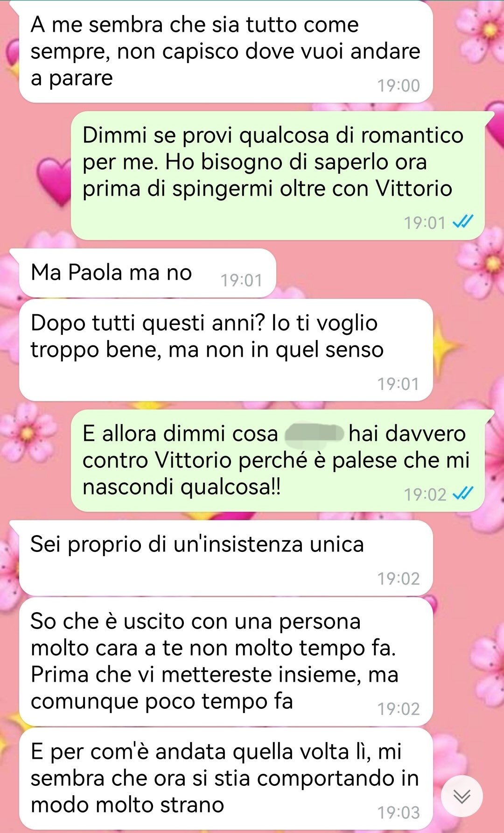Viewport: 504px width, 833px height.
Task: Tap message beginning 'E allora dimmi cosa'
Action: (278, 461)
